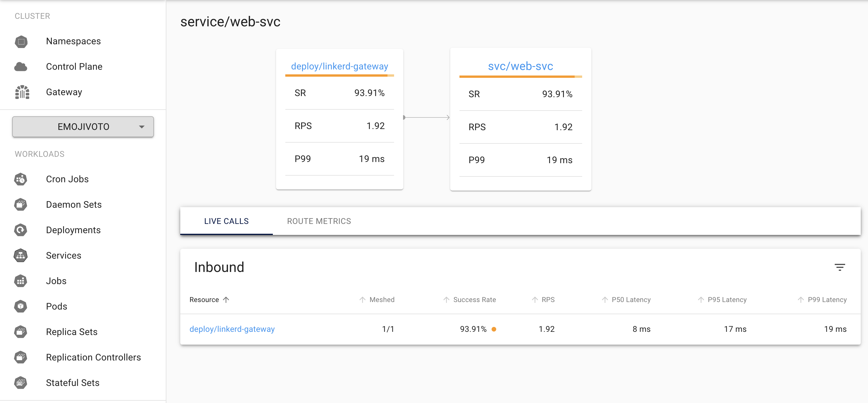Sort by P99 Latency column header
868x403 pixels.
pos(822,299)
